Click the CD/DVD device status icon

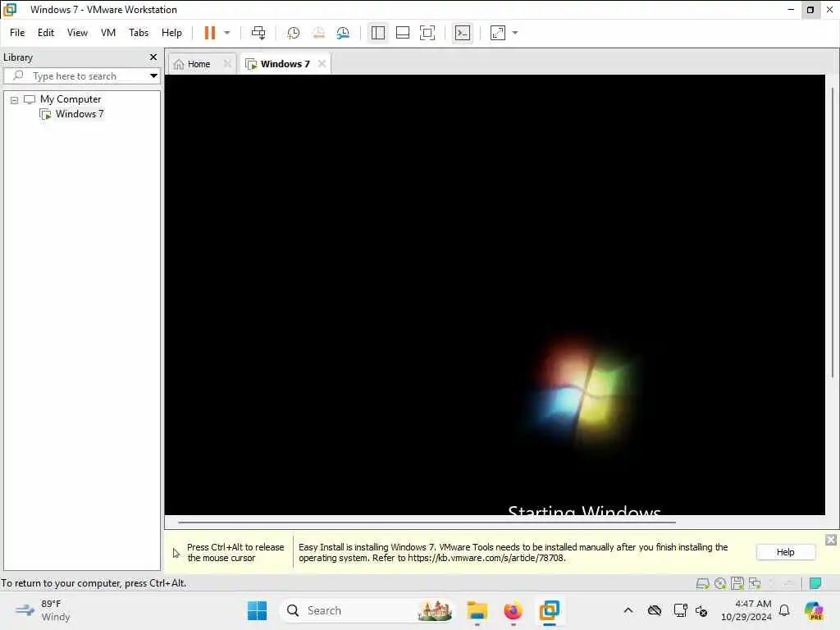720,583
